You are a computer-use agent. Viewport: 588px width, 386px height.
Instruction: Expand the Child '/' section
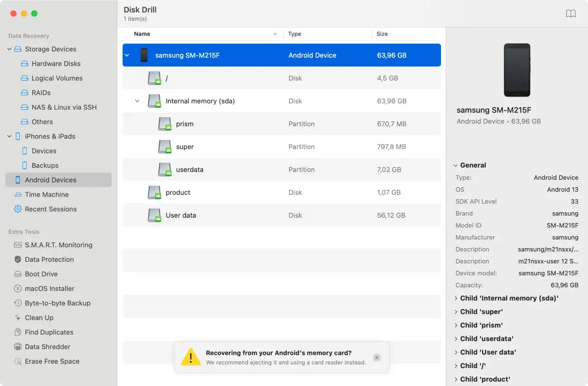(x=456, y=366)
